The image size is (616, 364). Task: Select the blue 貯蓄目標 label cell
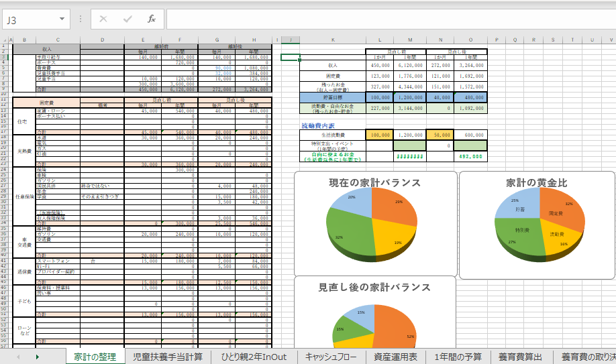[x=333, y=97]
